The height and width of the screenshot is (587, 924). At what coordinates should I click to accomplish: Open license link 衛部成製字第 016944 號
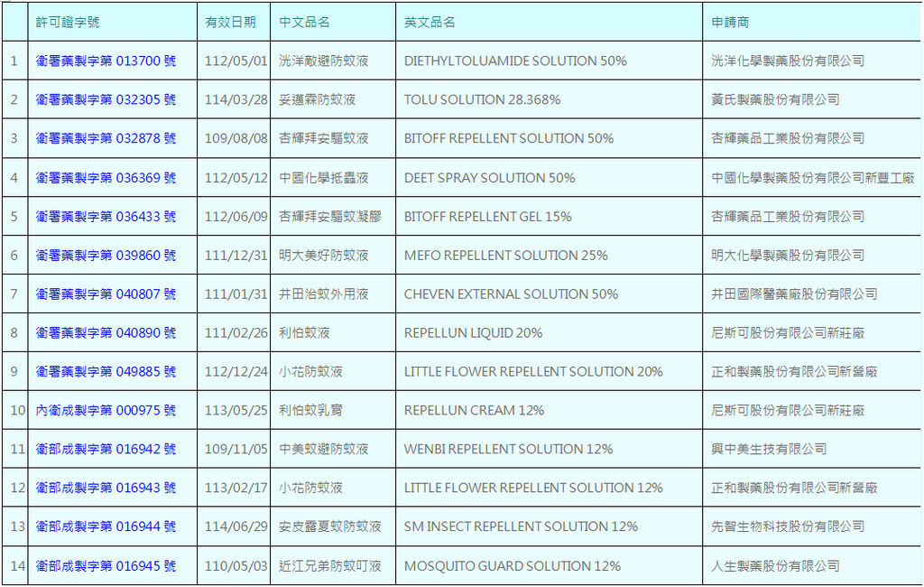point(106,526)
